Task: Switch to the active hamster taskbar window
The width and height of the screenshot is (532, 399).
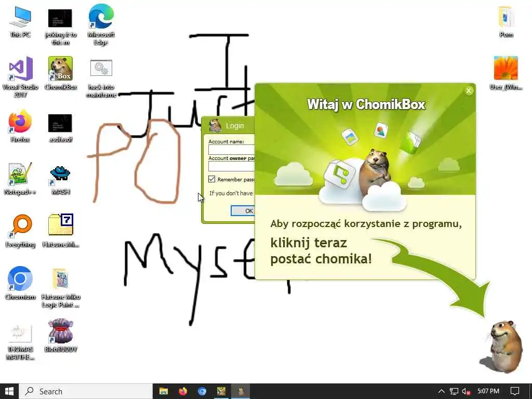Action: point(241,391)
